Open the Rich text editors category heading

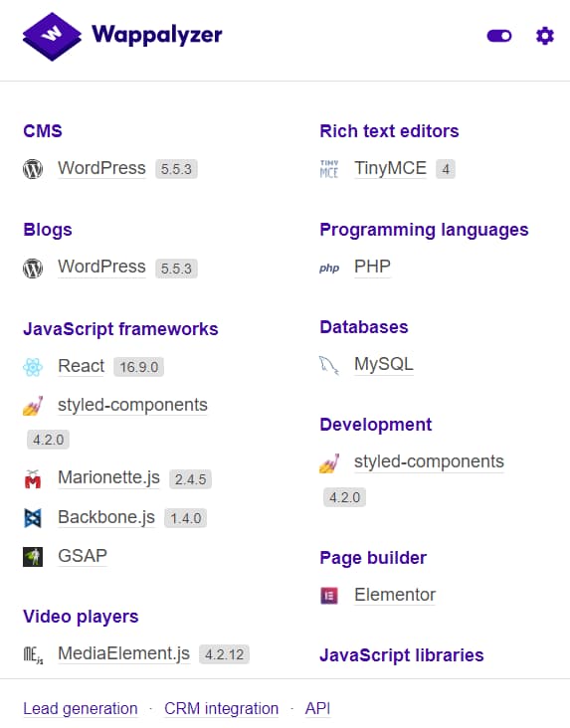tap(389, 131)
